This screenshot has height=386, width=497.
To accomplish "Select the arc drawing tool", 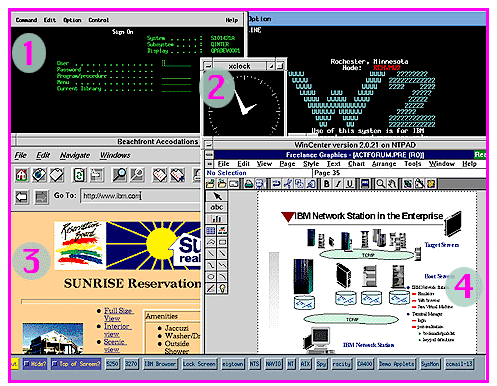I will [223, 277].
